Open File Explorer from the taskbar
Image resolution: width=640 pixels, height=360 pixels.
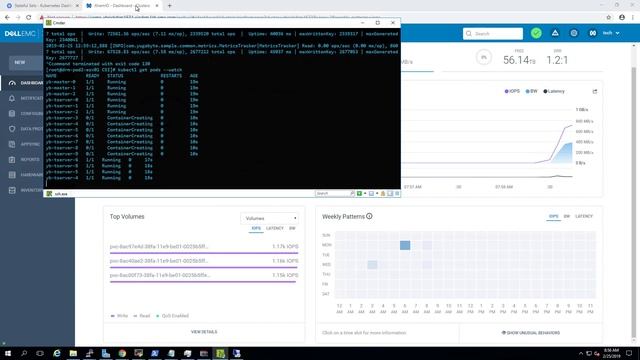[73, 353]
